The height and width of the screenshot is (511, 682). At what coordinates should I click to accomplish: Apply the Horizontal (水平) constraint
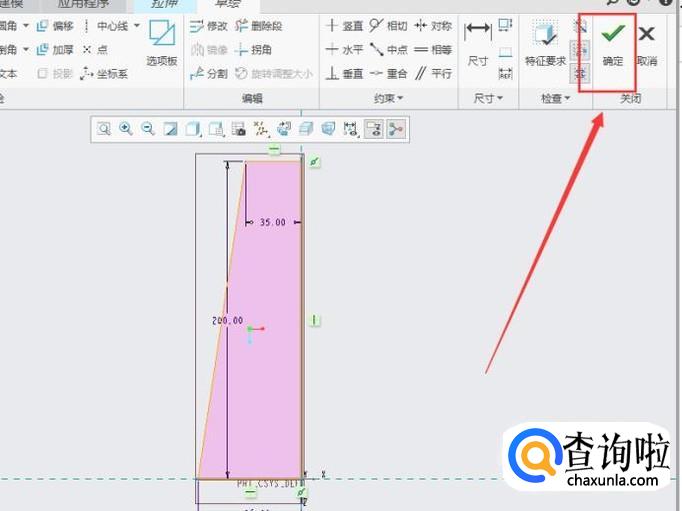click(x=344, y=50)
